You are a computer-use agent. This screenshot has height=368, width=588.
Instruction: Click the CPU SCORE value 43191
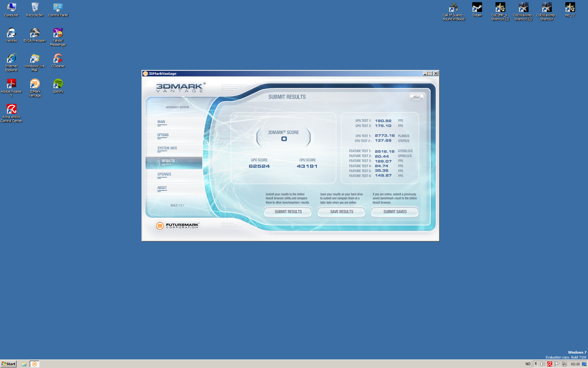[307, 166]
